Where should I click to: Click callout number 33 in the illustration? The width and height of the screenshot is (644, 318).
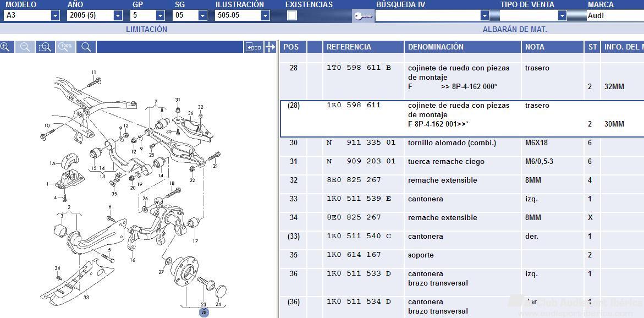coord(86,298)
